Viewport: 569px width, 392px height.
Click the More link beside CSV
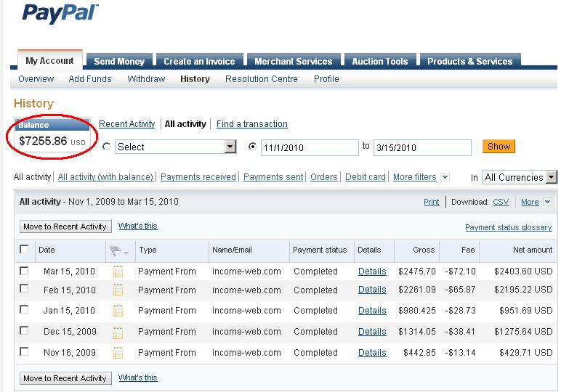tap(530, 202)
